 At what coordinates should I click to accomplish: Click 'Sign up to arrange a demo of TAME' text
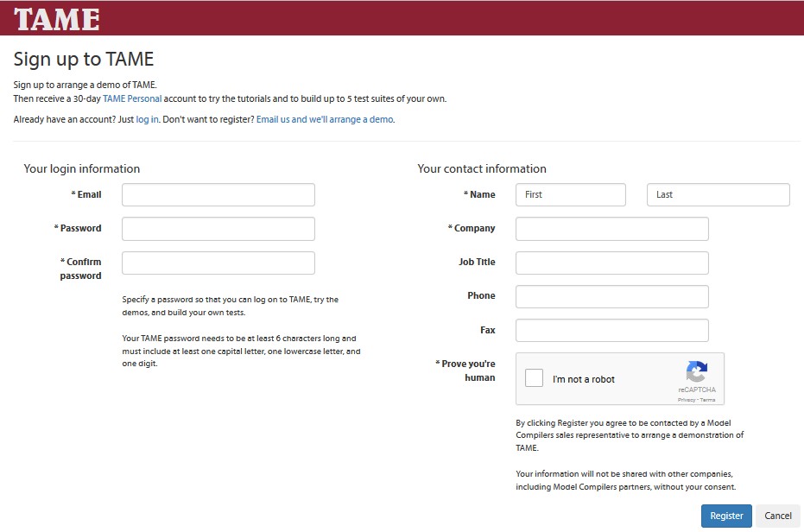pyautogui.click(x=85, y=85)
